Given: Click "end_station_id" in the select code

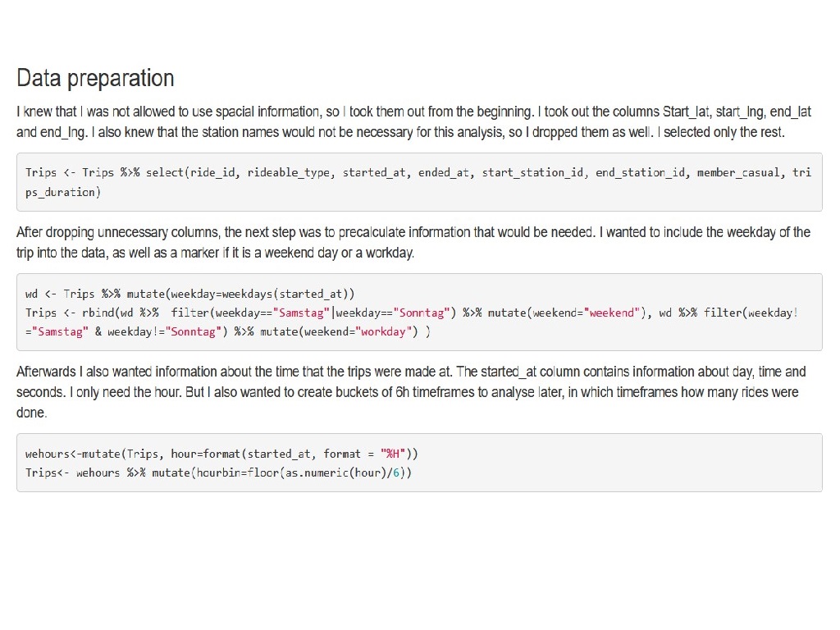Looking at the screenshot, I should click(x=640, y=172).
